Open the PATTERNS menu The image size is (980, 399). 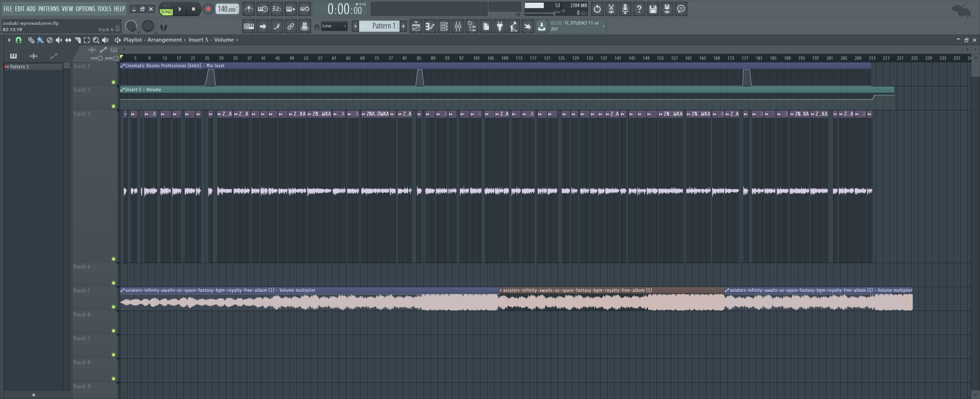coord(49,9)
